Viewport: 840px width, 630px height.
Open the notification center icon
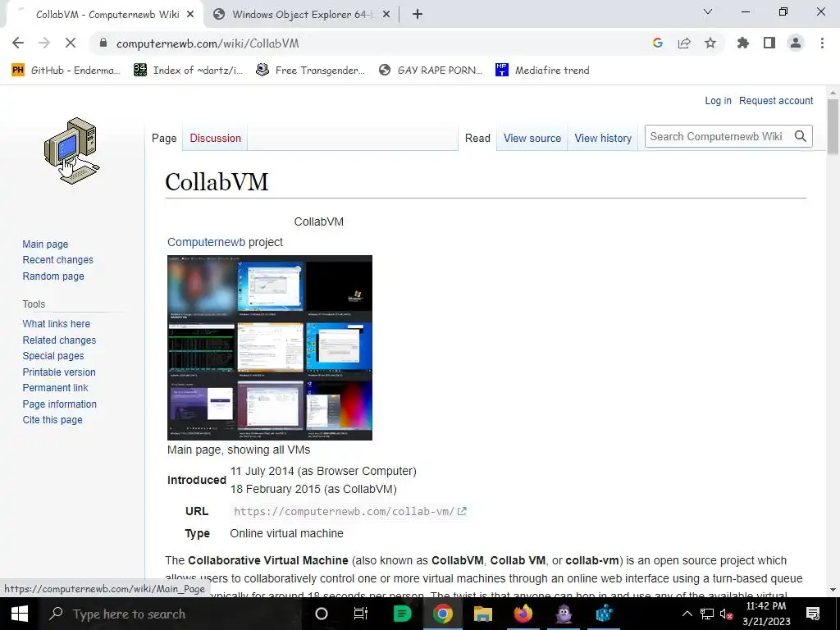click(813, 614)
